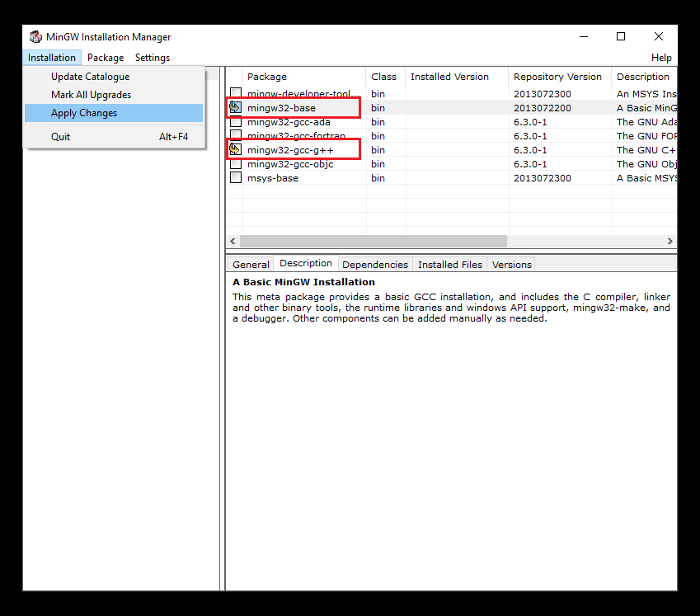Click 'A Basic MinGW Installation' heading
Image resolution: width=700 pixels, height=616 pixels.
303,282
